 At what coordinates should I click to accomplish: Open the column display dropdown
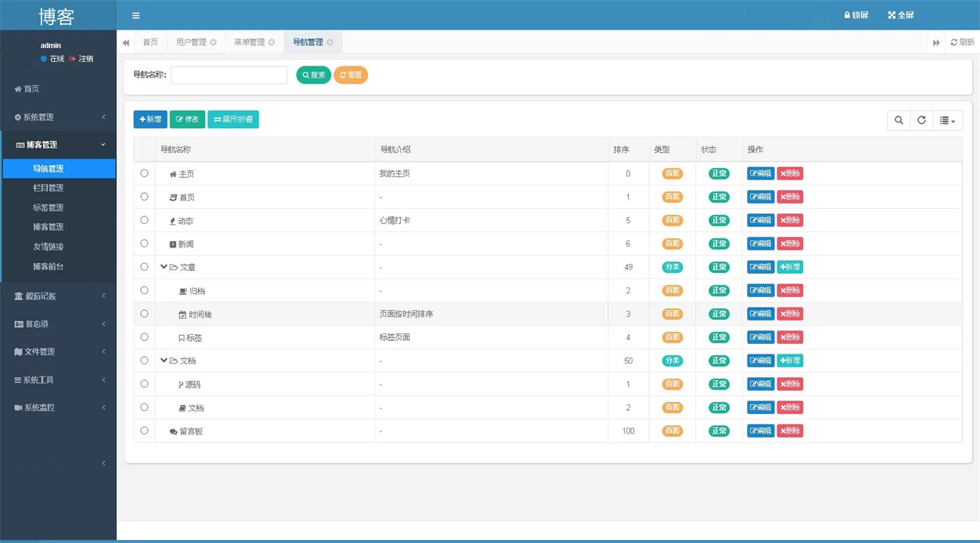tap(948, 120)
